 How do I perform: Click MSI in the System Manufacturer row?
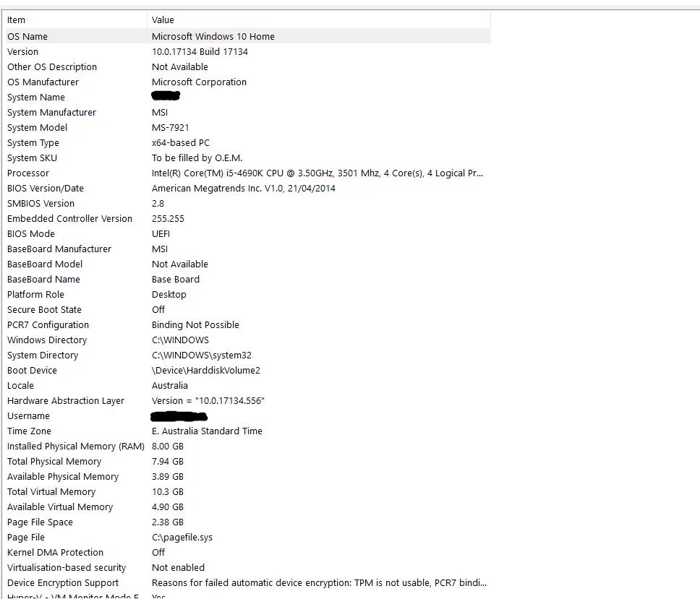[160, 113]
